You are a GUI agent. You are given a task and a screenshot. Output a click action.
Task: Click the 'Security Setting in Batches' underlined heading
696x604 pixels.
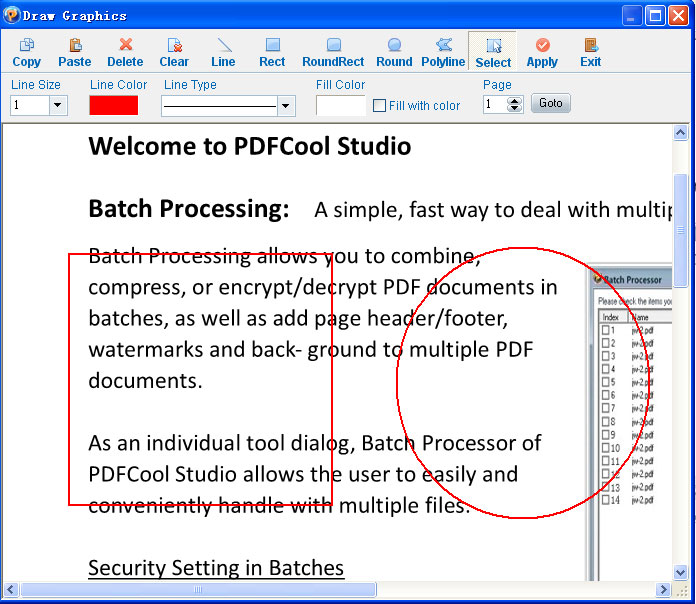216,568
